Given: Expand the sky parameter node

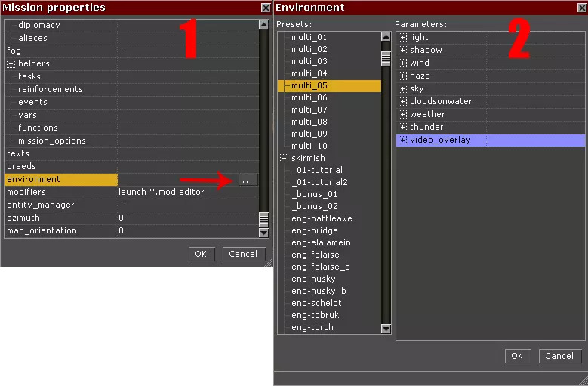Looking at the screenshot, I should click(402, 88).
